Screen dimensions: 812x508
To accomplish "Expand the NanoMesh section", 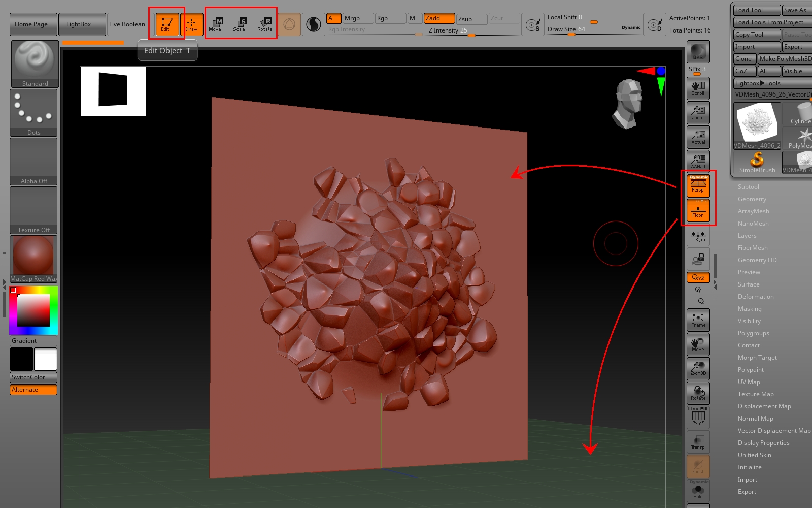I will (x=753, y=224).
